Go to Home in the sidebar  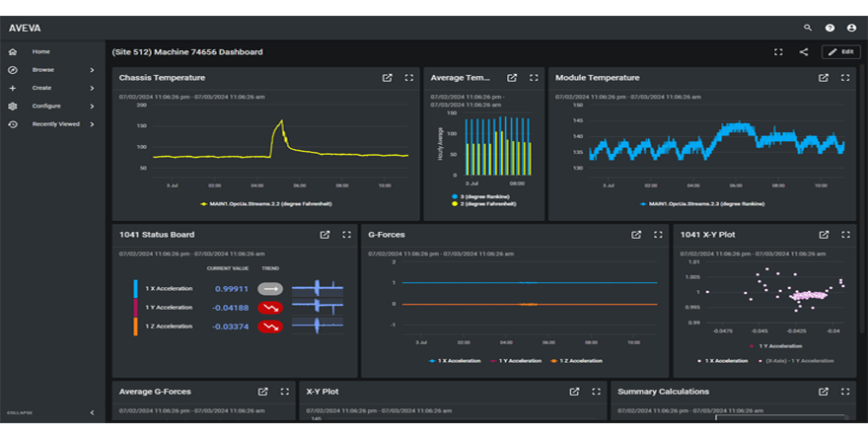click(40, 51)
